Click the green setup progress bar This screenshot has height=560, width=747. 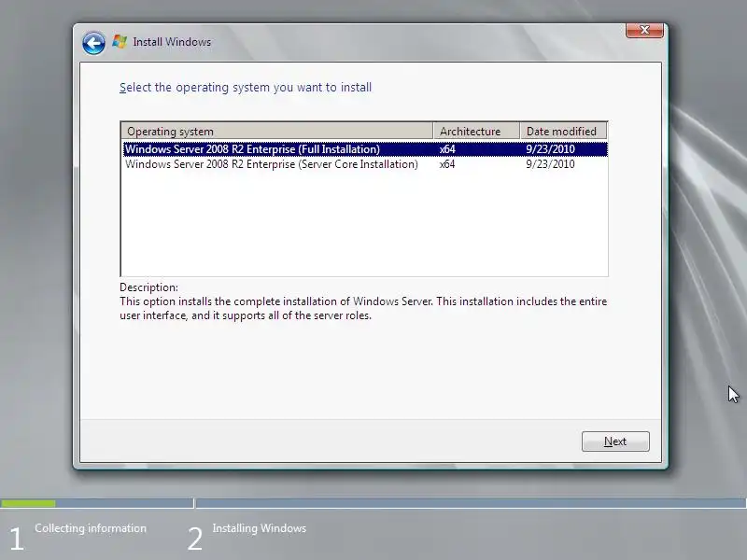[28, 503]
